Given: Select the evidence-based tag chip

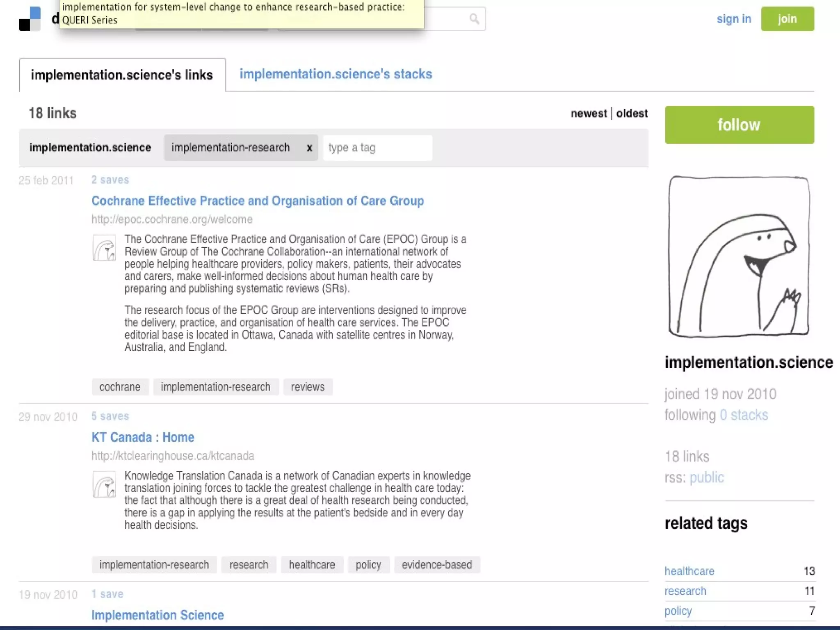Looking at the screenshot, I should [436, 565].
